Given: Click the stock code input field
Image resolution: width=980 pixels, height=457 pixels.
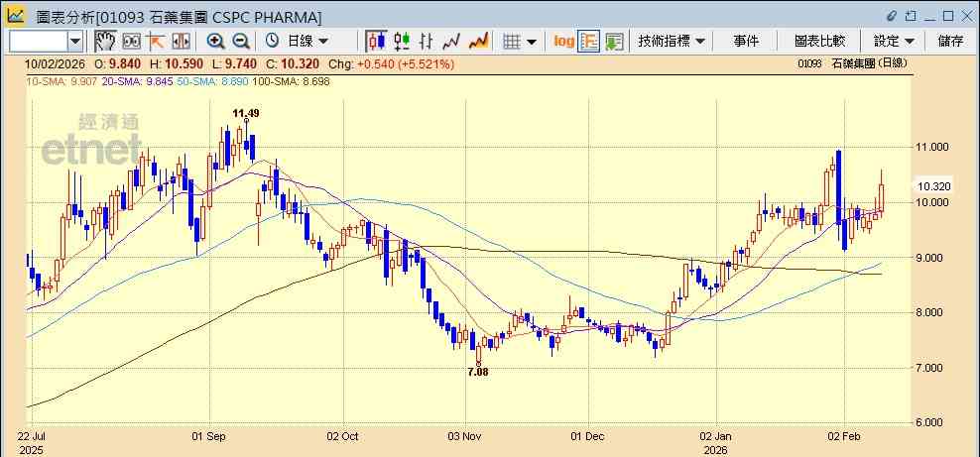Looking at the screenshot, I should 39,42.
